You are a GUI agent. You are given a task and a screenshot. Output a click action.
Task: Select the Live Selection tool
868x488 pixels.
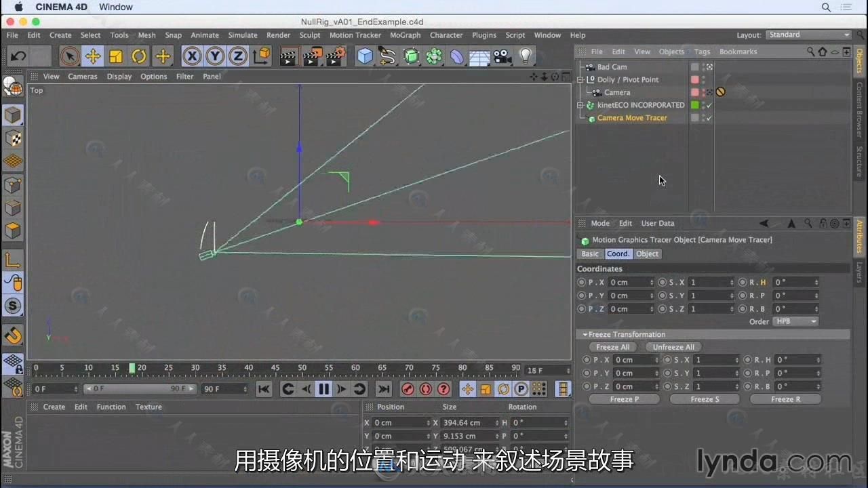(x=68, y=56)
